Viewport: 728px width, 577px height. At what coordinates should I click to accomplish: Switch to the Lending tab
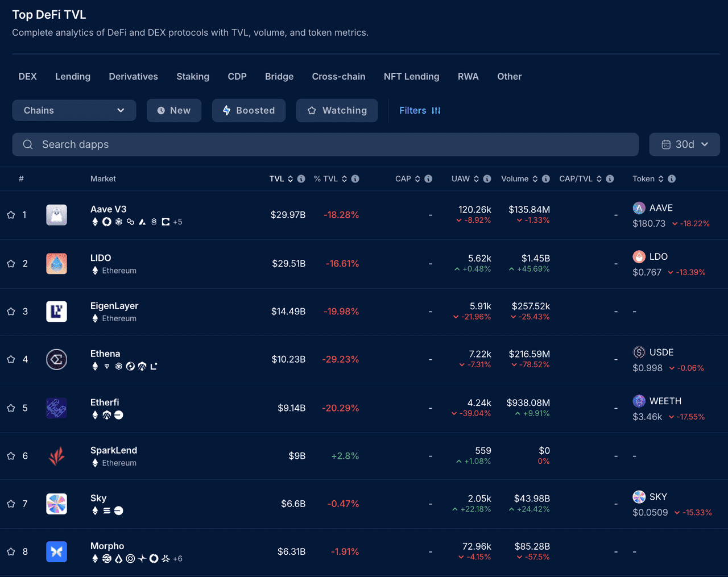72,76
